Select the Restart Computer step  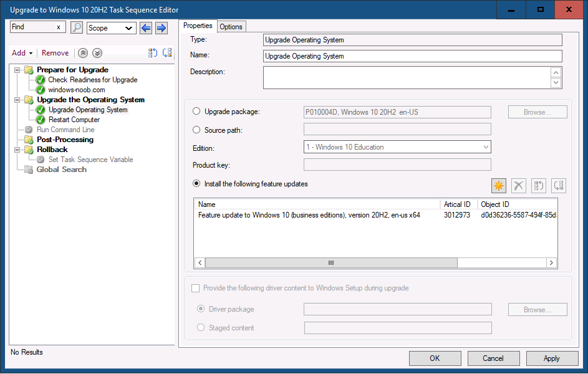(74, 120)
